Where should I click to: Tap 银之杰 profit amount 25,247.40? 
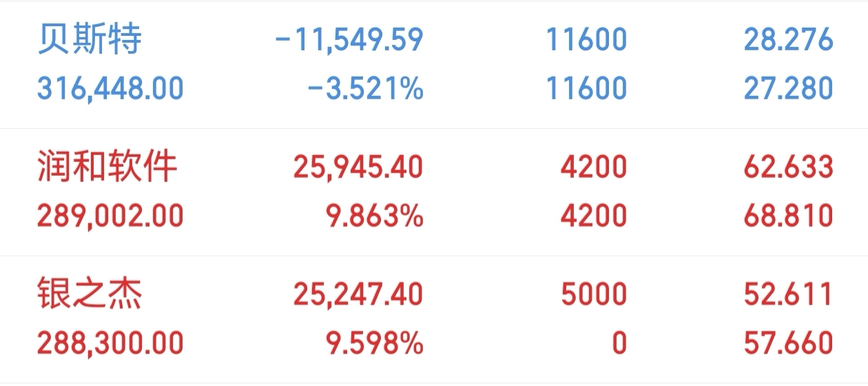358,295
